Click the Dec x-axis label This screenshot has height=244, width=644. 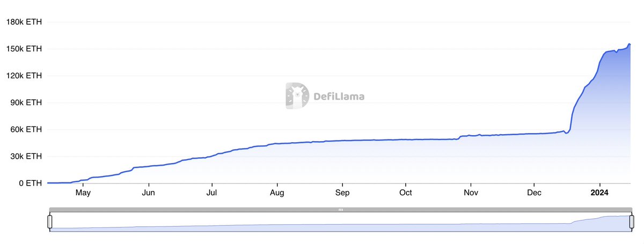click(x=535, y=193)
